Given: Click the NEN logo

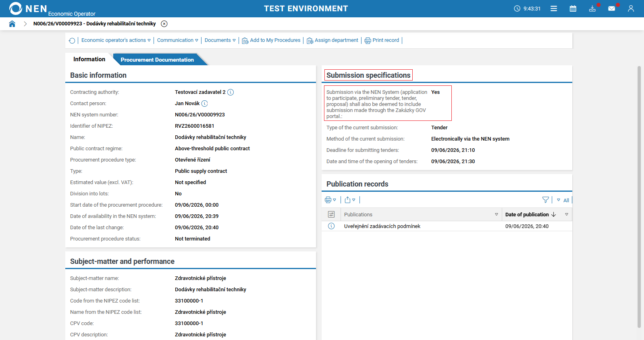Looking at the screenshot, I should (x=28, y=8).
